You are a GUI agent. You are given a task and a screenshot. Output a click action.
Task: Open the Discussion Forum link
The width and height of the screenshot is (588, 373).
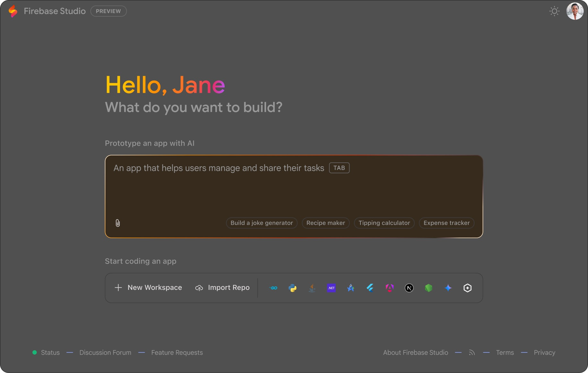[105, 352]
